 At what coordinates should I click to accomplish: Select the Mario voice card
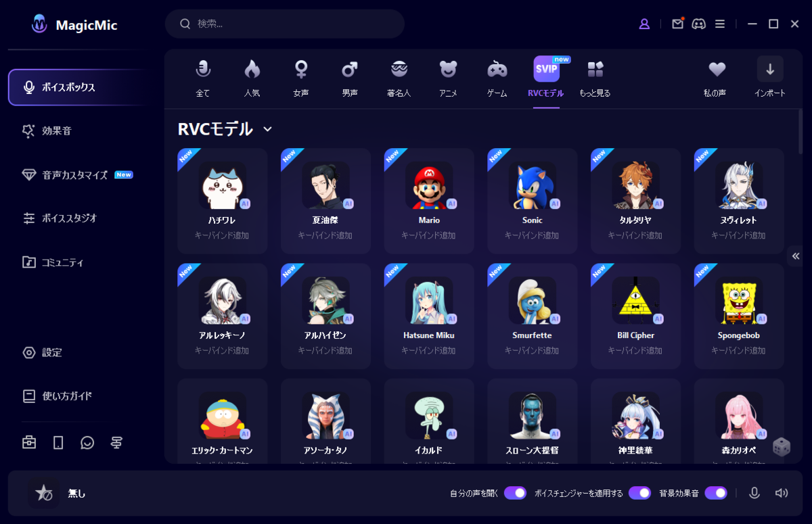coord(429,201)
